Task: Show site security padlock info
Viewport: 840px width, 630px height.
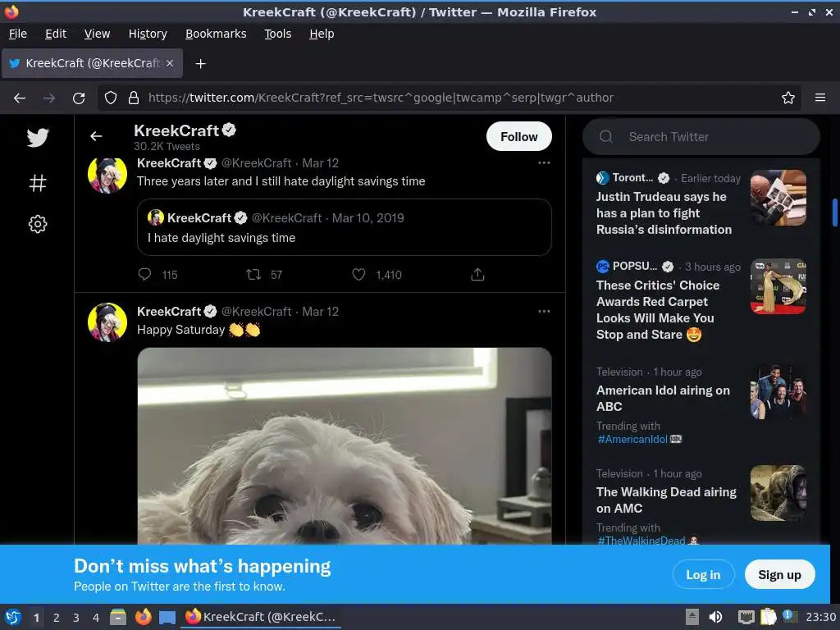Action: point(134,98)
